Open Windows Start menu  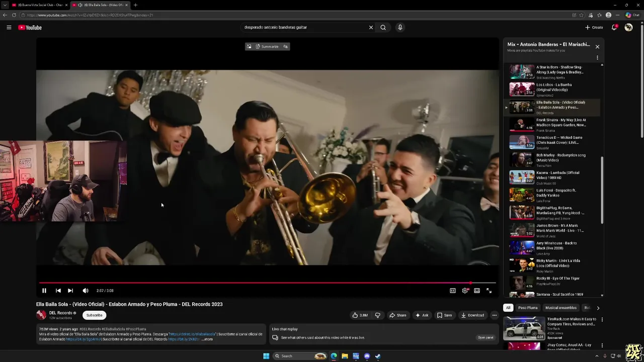click(266, 356)
